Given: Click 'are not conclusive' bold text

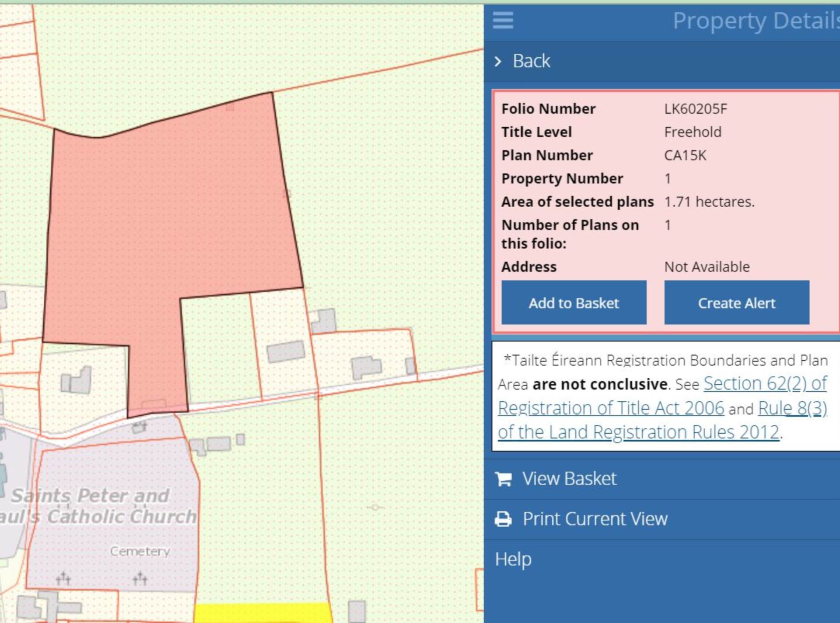Looking at the screenshot, I should click(600, 384).
